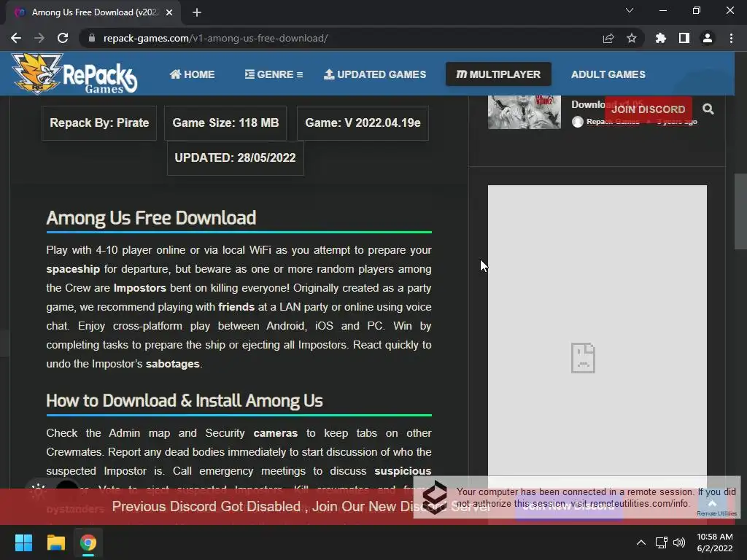Screen dimensions: 747x560
Task: Open the Chrome profile menu
Action: (x=708, y=38)
